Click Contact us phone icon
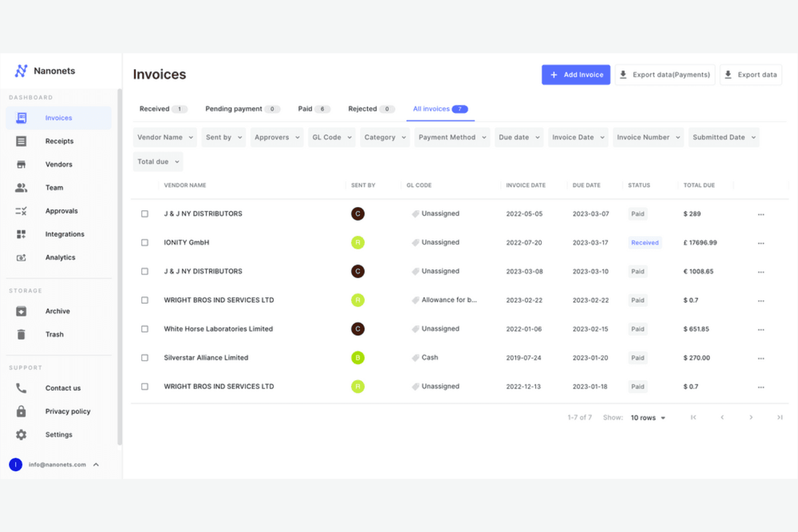 tap(21, 388)
